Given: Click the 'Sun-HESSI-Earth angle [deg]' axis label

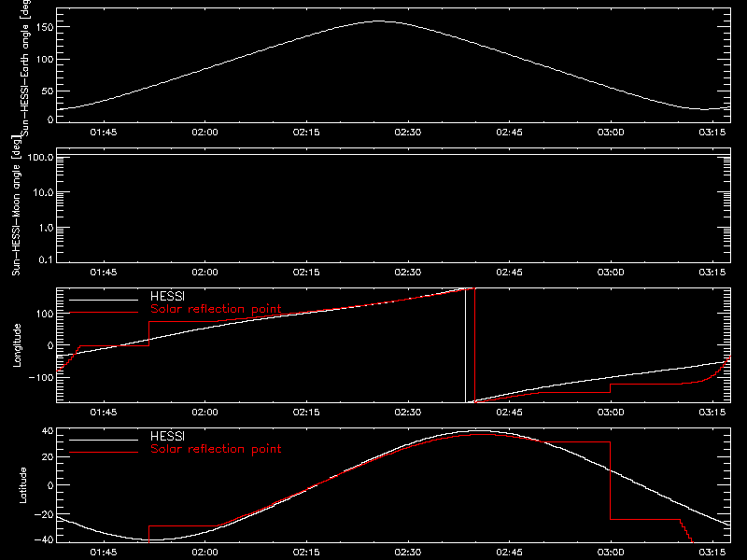Looking at the screenshot, I should click(25, 68).
